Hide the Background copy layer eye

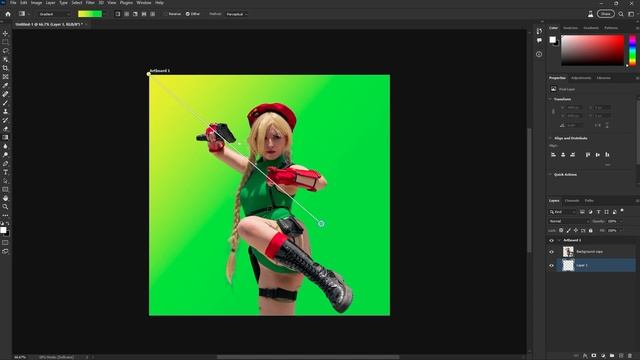coord(551,252)
